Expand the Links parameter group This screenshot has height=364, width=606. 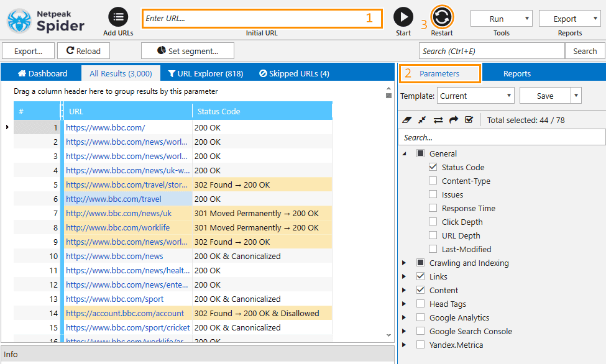pyautogui.click(x=404, y=276)
